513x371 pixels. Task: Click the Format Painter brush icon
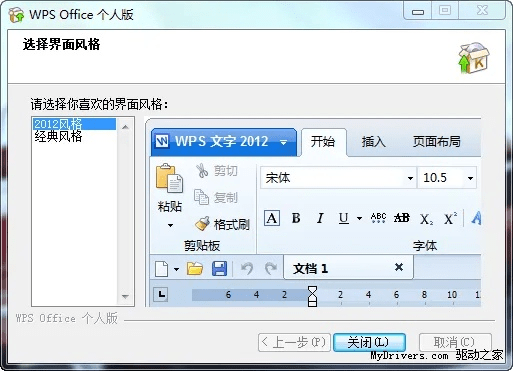point(202,224)
